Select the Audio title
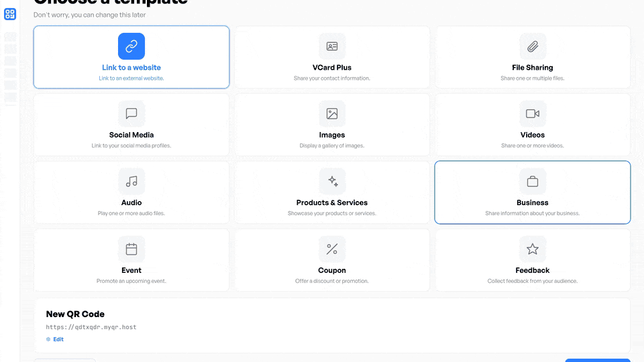The width and height of the screenshot is (644, 362). click(x=131, y=202)
